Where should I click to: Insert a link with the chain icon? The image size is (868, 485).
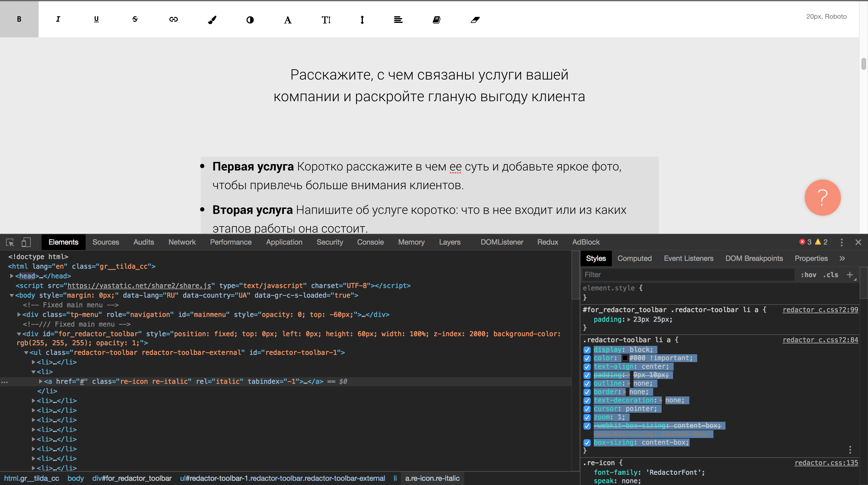click(173, 19)
